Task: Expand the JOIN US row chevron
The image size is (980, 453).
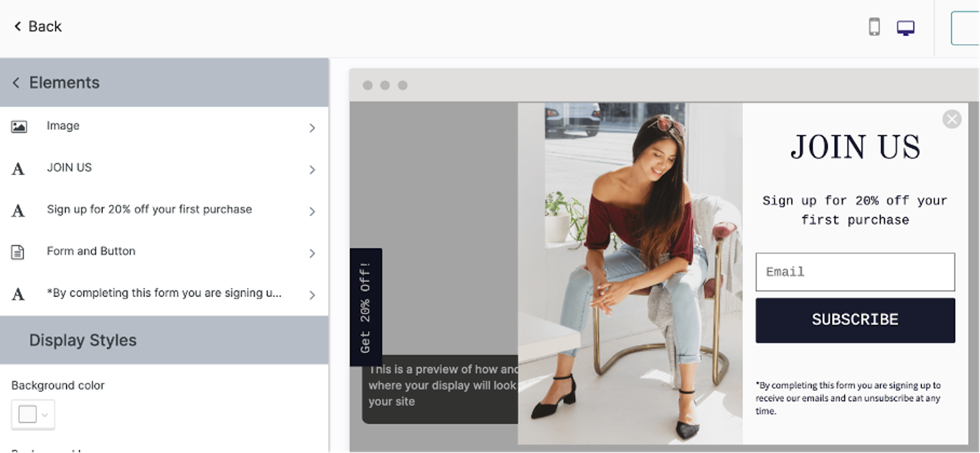Action: tap(312, 170)
